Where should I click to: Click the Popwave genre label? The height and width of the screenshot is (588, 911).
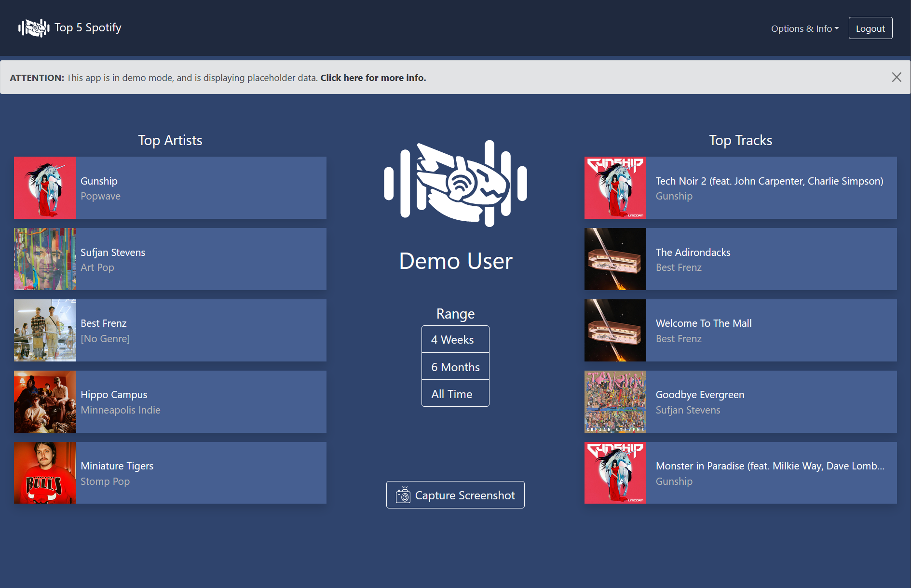point(100,196)
